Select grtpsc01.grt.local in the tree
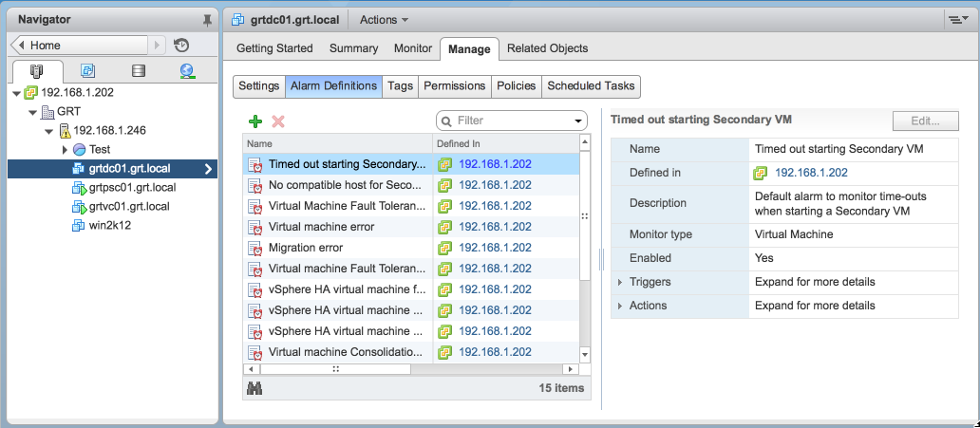This screenshot has height=428, width=980. point(133,188)
